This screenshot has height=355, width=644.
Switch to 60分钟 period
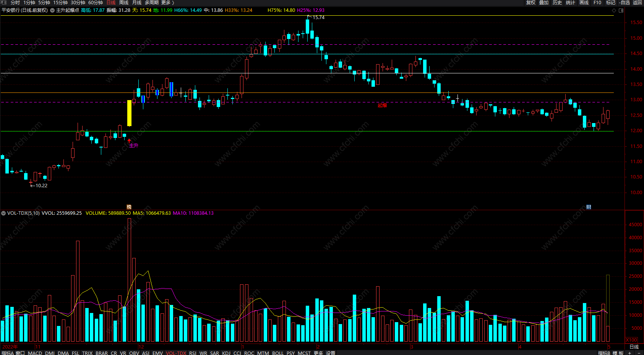96,3
